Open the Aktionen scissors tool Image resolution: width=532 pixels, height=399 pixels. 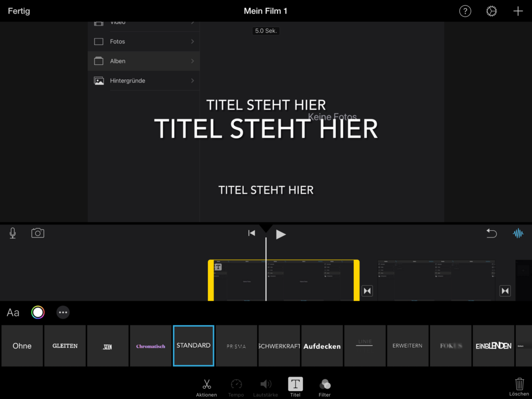pos(206,387)
